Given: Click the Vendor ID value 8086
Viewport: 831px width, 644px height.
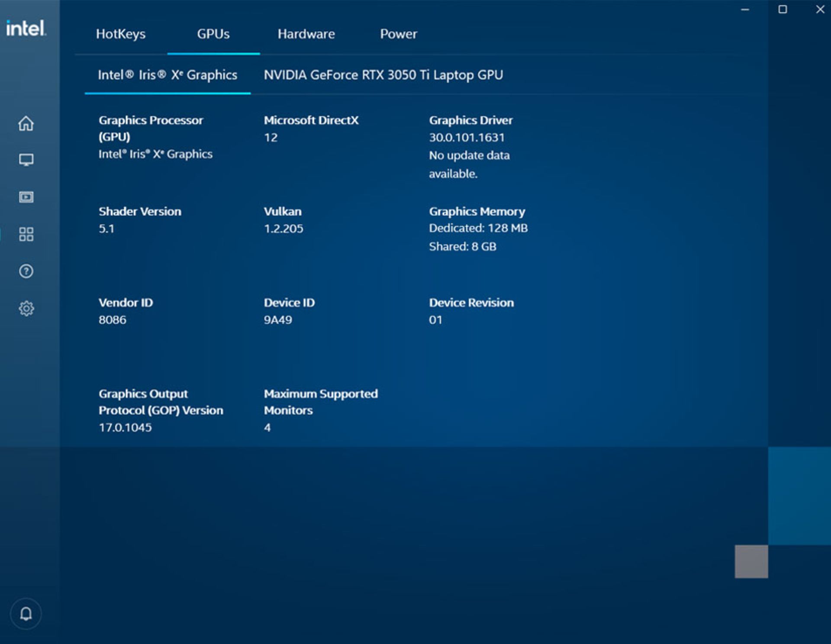Looking at the screenshot, I should pos(113,320).
